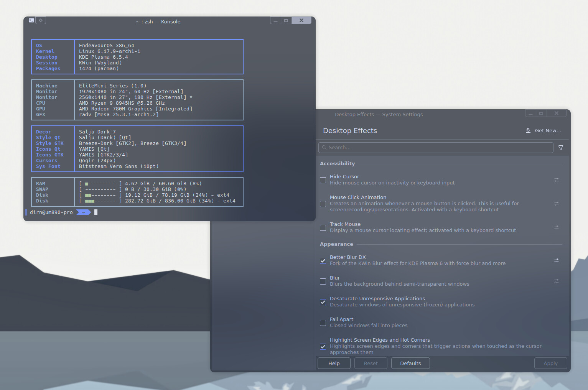588x390 pixels.
Task: Enable the Mouse Click Animation checkbox
Action: 323,204
